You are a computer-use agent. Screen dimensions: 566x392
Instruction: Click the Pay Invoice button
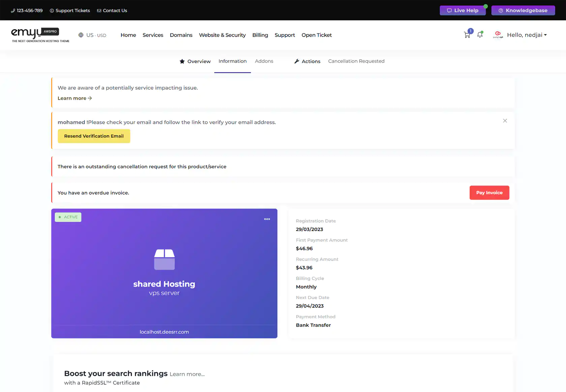tap(490, 193)
